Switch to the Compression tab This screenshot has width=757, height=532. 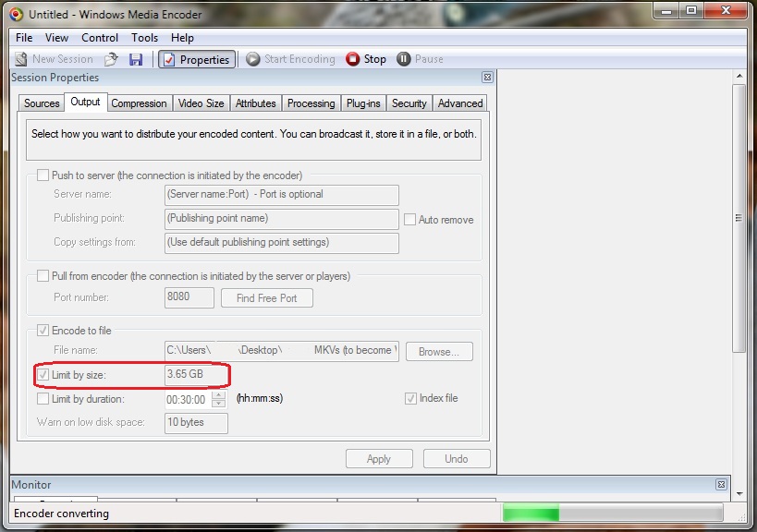(139, 103)
